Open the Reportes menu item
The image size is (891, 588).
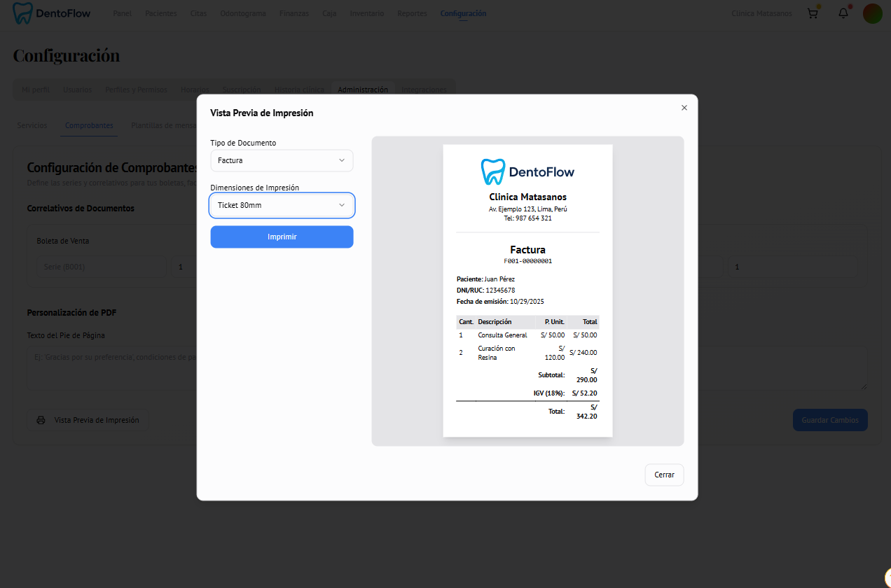pos(412,13)
